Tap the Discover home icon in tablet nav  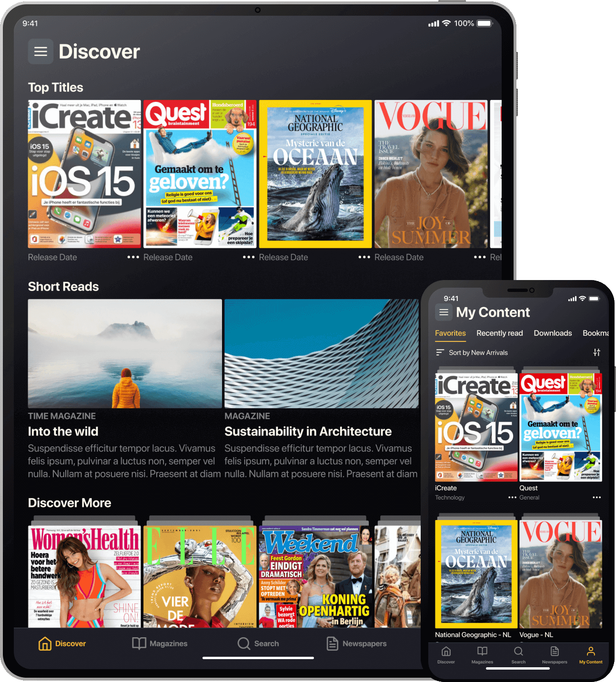(45, 643)
